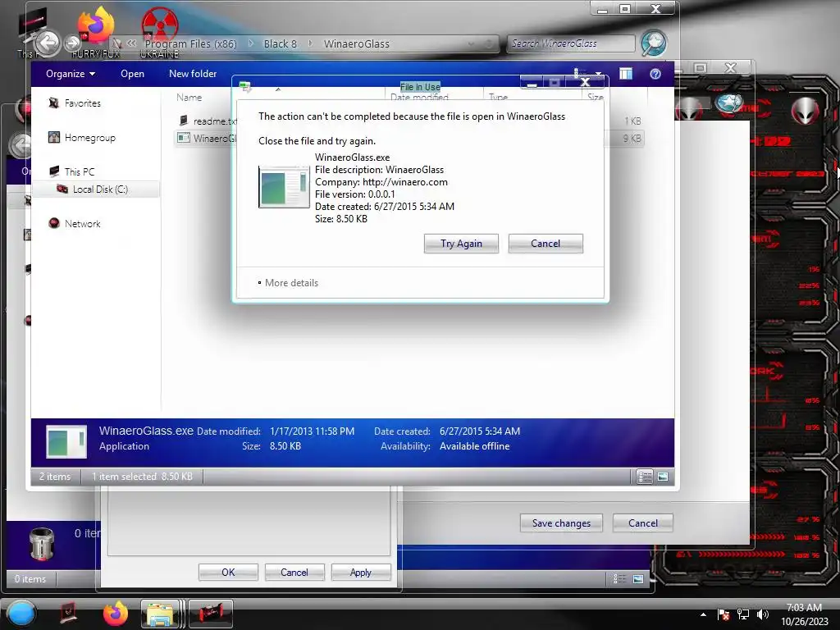The height and width of the screenshot is (630, 840).
Task: Click WinaeroGlass.exe thumbnail in details pane
Action: [x=66, y=442]
